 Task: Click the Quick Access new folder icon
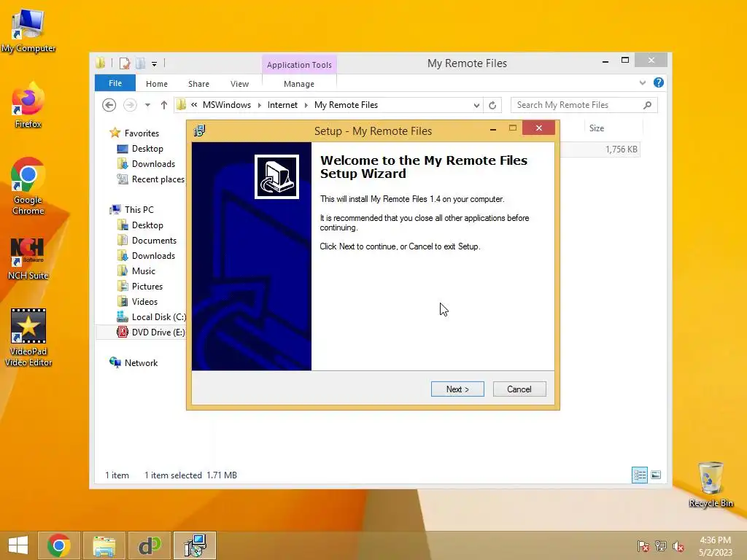click(x=141, y=63)
